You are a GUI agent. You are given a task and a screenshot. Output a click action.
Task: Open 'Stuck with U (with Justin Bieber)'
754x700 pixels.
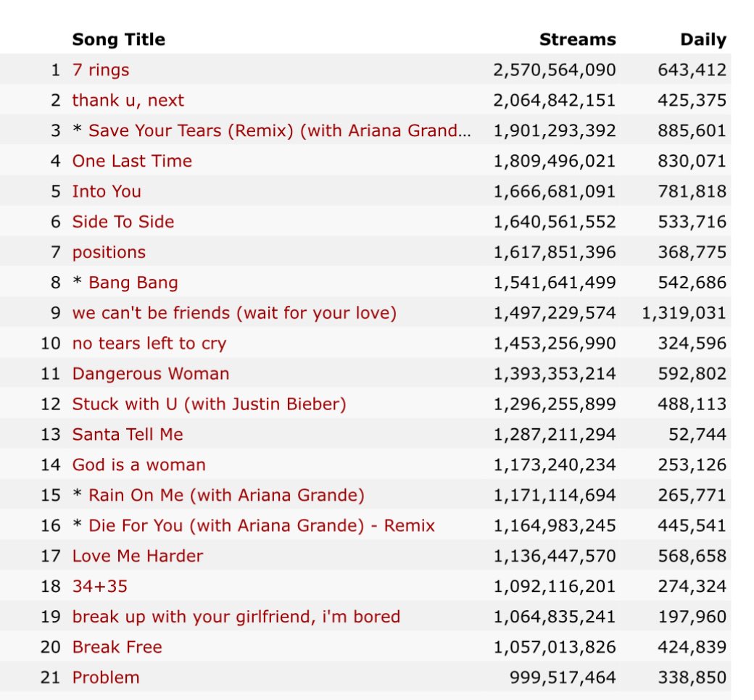point(210,404)
